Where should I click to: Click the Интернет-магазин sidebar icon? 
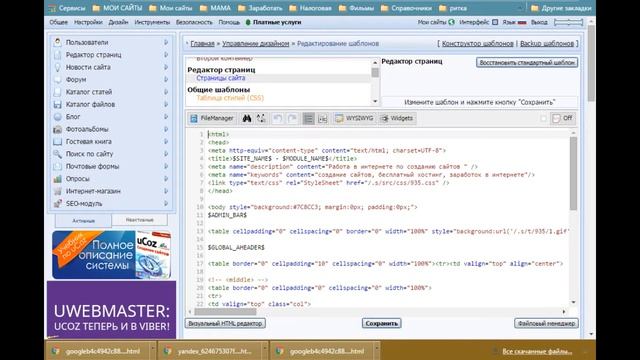click(58, 191)
